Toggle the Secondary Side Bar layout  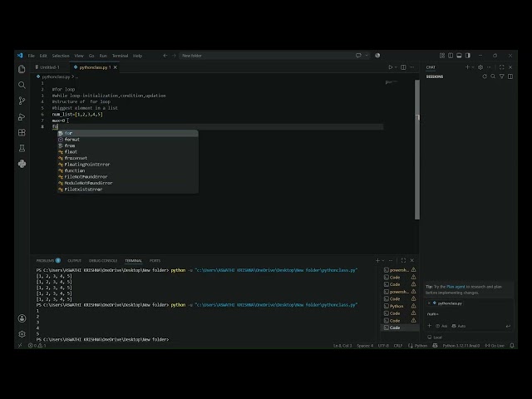(x=468, y=56)
